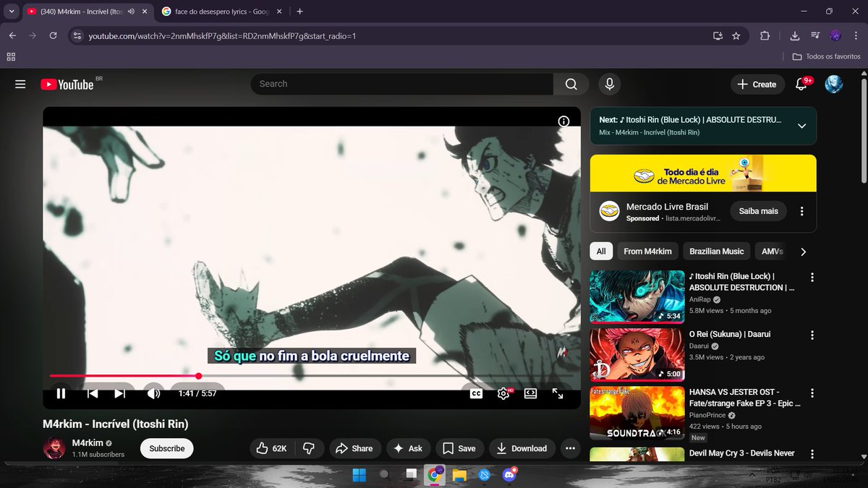Viewport: 868px width, 488px height.
Task: Dislike the video
Action: (308, 448)
